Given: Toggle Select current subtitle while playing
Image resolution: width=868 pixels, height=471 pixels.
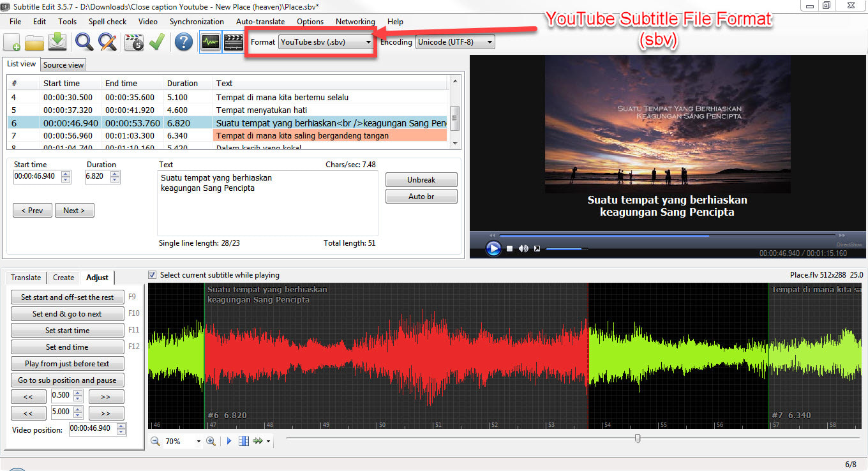Looking at the screenshot, I should [x=152, y=275].
